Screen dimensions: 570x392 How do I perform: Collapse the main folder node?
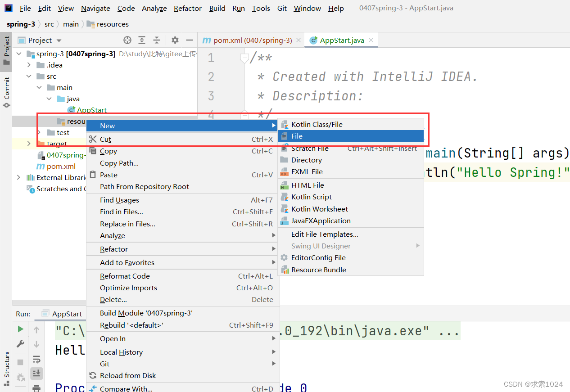tap(39, 87)
